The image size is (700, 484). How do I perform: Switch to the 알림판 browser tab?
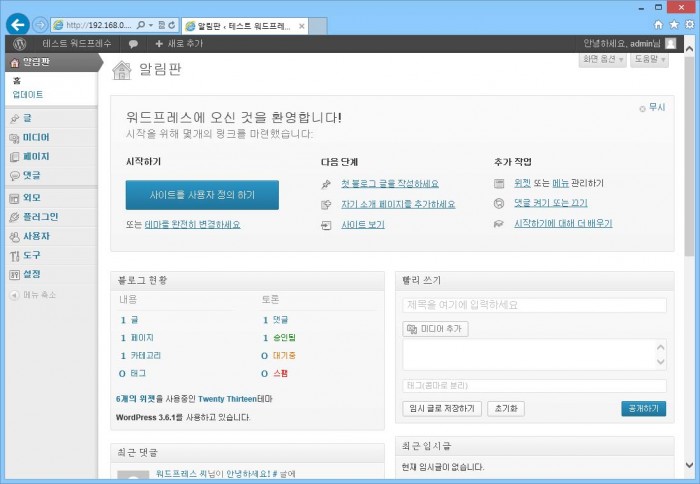[x=244, y=26]
